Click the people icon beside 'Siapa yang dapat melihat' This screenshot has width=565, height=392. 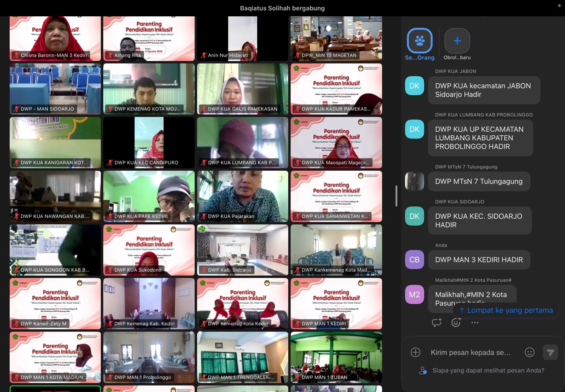pyautogui.click(x=423, y=371)
